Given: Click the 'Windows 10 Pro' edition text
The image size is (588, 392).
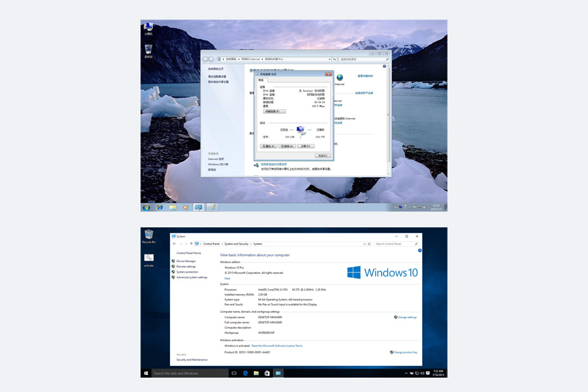Looking at the screenshot, I should [234, 267].
